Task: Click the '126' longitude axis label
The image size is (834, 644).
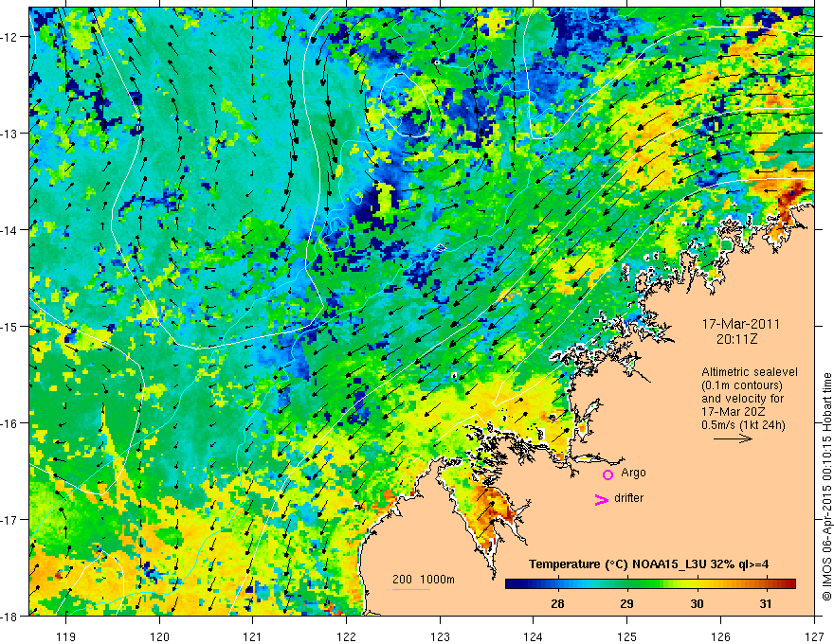Action: pyautogui.click(x=720, y=636)
